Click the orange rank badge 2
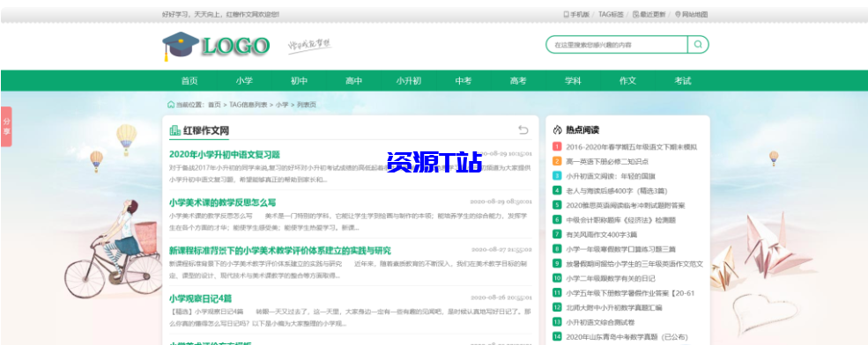The width and height of the screenshot is (868, 345). click(x=557, y=161)
